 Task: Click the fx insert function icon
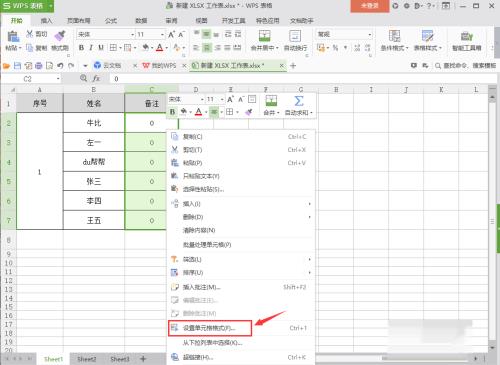click(96, 78)
